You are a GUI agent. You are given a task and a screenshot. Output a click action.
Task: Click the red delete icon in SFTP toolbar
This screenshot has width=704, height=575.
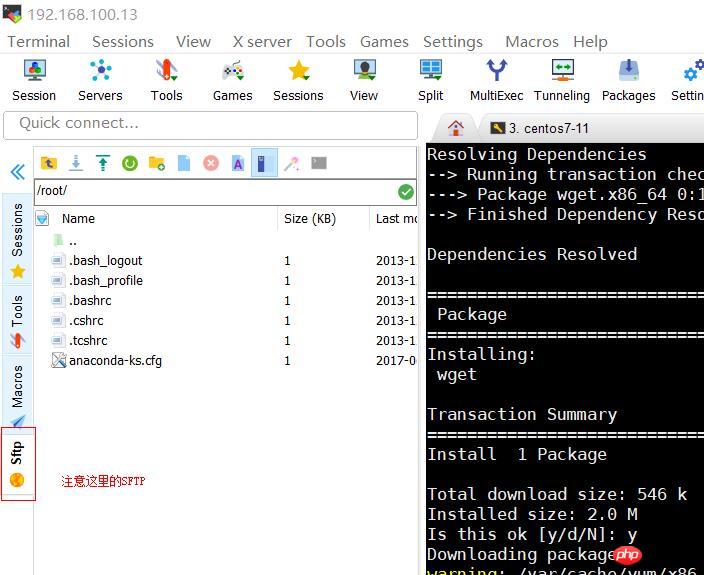(211, 163)
